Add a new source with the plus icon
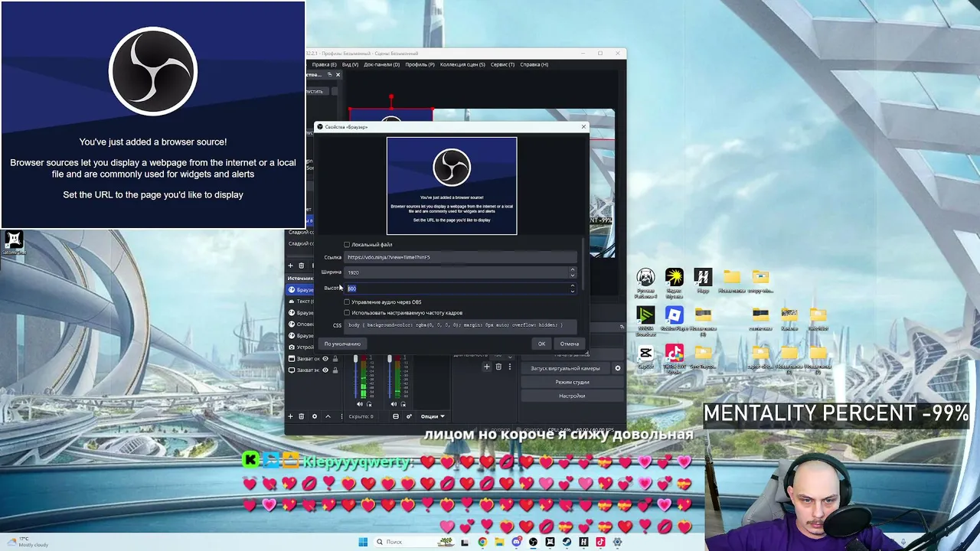The height and width of the screenshot is (551, 980). (x=290, y=416)
